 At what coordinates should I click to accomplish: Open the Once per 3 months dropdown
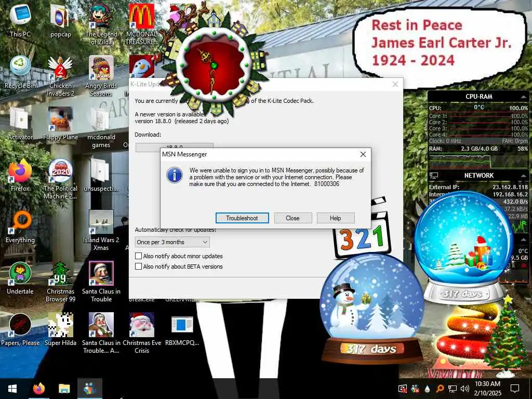click(x=172, y=242)
